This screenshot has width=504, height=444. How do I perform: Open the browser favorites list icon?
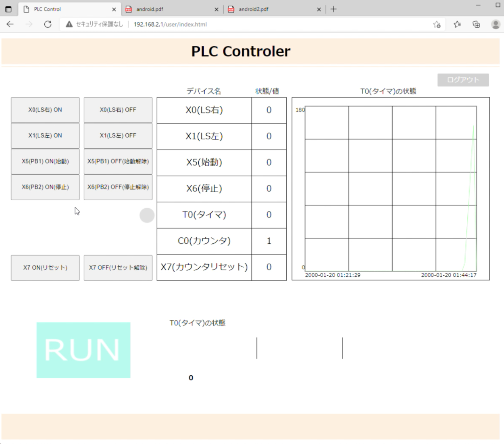pos(457,25)
